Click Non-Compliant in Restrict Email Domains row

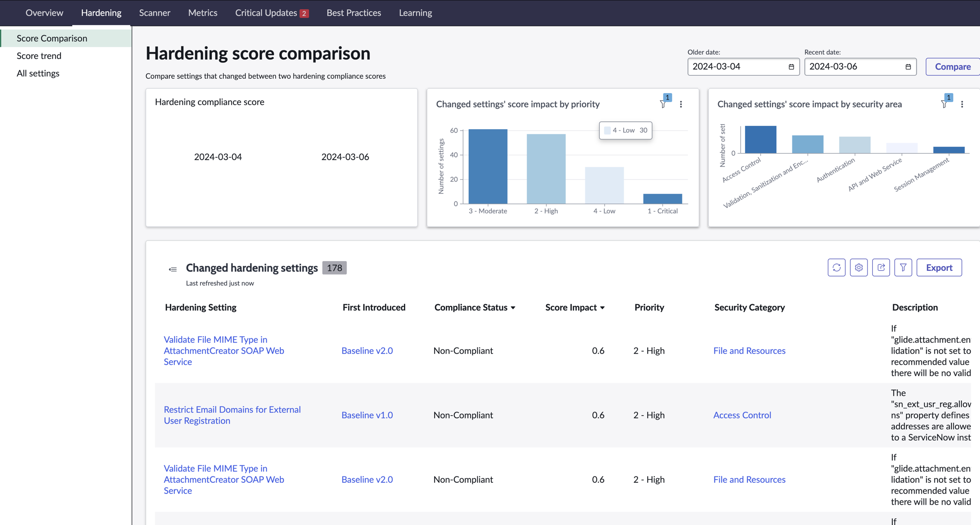coord(463,415)
